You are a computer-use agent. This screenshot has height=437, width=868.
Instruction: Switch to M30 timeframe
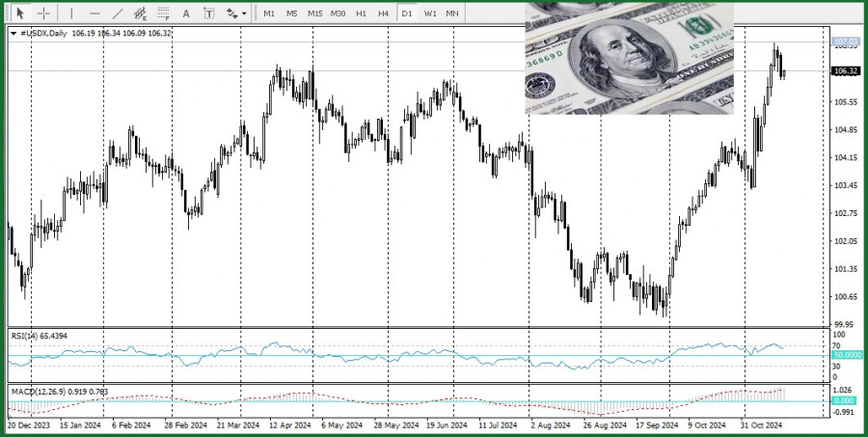point(338,13)
